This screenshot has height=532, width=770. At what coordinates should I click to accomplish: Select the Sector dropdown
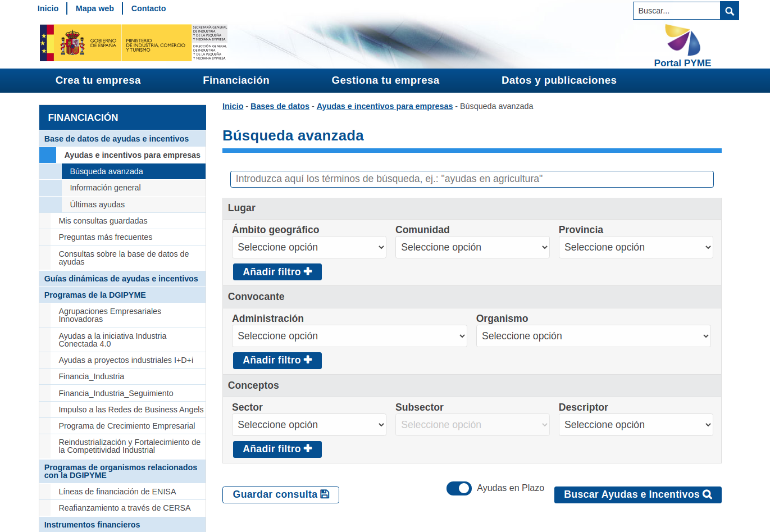[x=309, y=425]
